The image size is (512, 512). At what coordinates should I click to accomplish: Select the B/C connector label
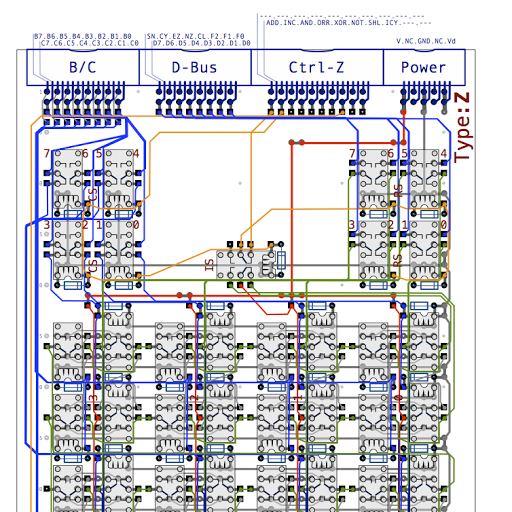tap(83, 68)
